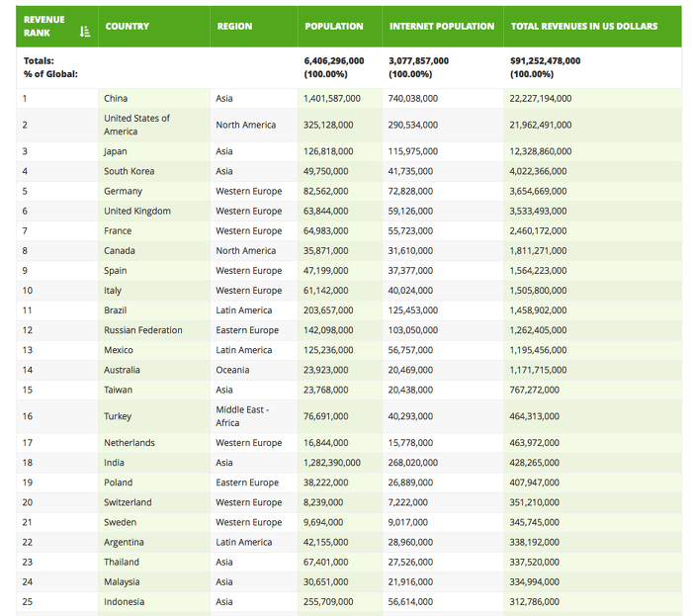Sort table by Country column header
The image size is (692, 616).
tap(128, 26)
